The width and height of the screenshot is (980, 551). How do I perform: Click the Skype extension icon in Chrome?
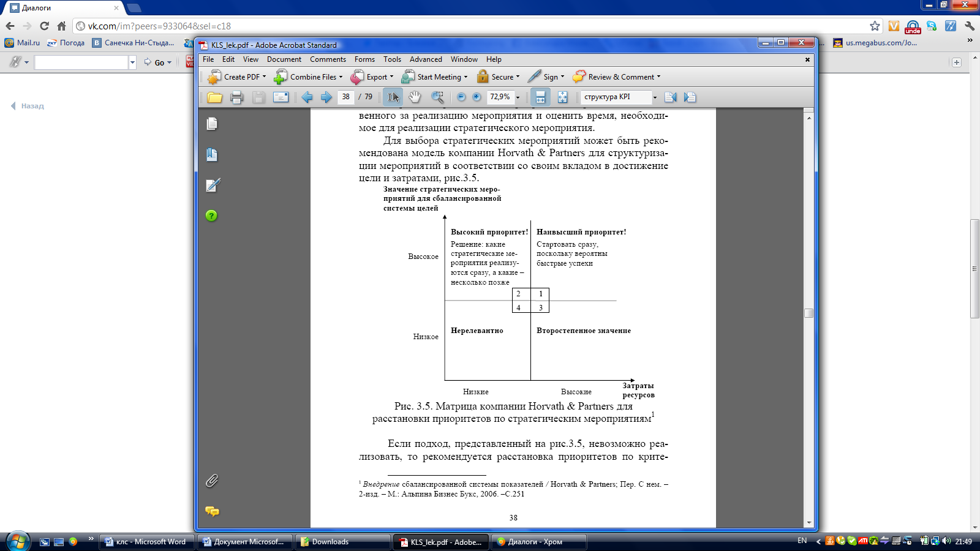tap(932, 26)
